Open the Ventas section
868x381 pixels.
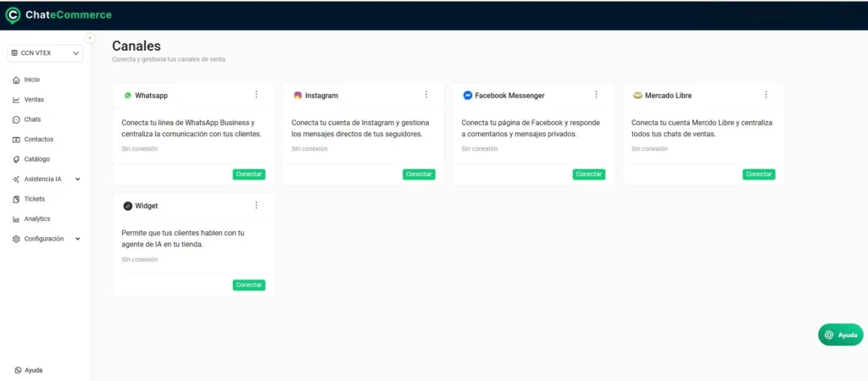(34, 100)
